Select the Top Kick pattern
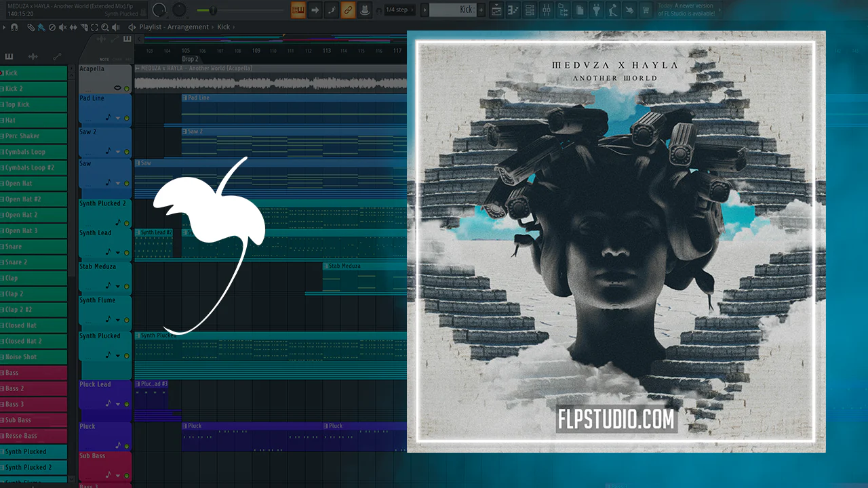868x488 pixels. pos(34,104)
